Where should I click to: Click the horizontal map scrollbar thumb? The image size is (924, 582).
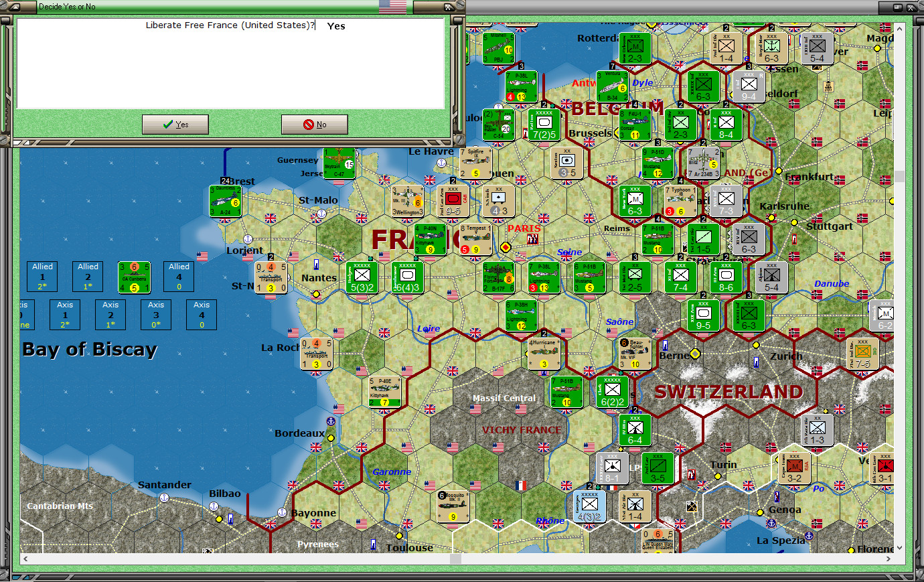point(455,559)
